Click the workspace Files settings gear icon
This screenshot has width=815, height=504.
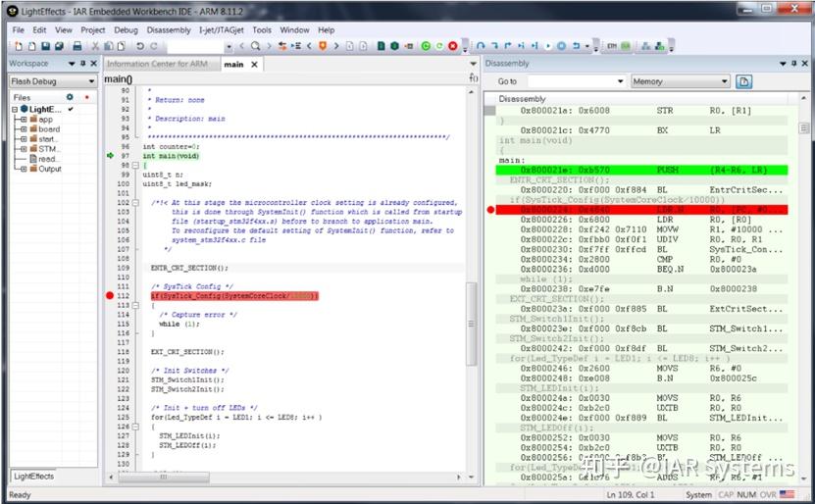tap(70, 98)
